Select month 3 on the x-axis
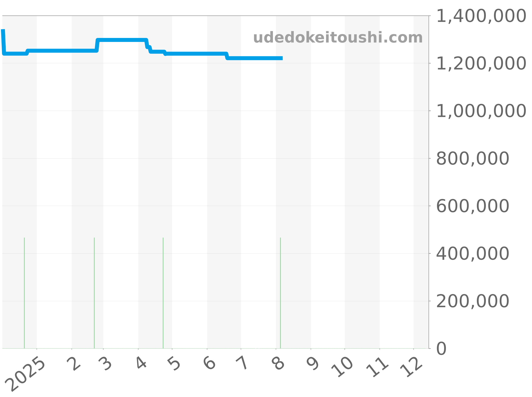 coord(105,364)
